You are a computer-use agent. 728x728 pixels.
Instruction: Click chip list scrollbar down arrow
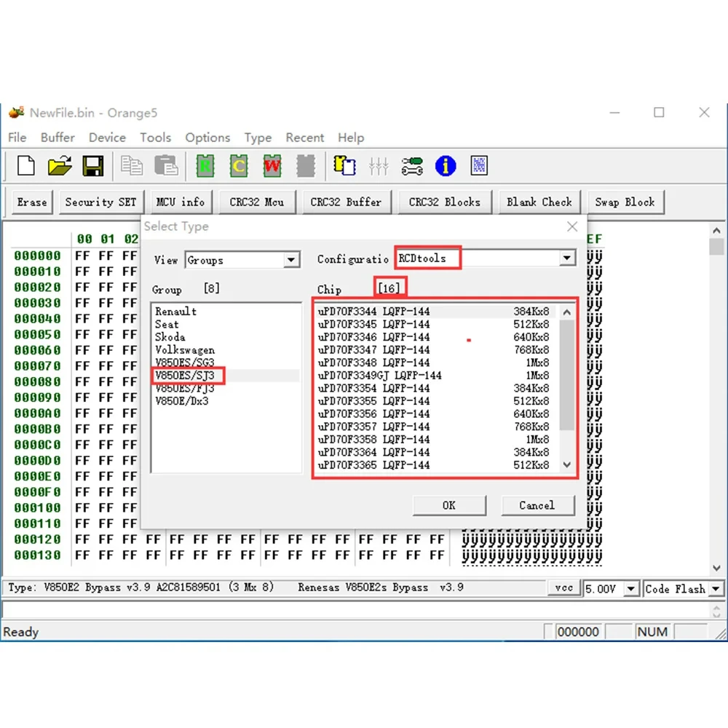(x=567, y=464)
